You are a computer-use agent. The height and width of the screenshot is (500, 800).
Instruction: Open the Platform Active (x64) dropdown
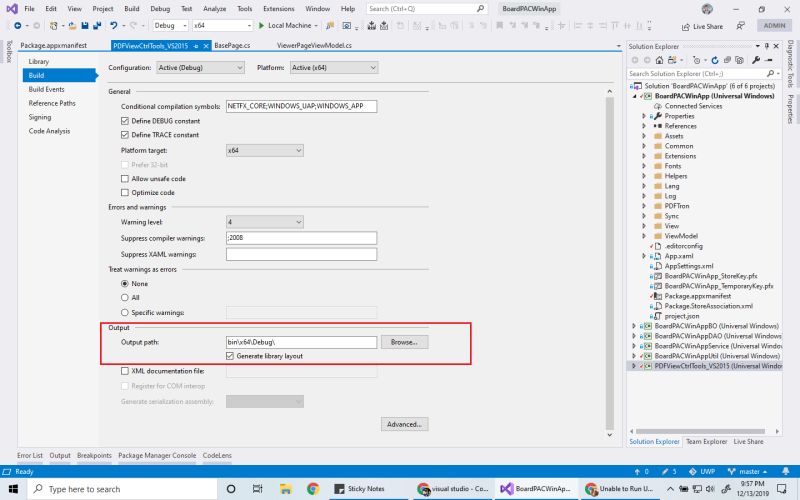coord(334,67)
